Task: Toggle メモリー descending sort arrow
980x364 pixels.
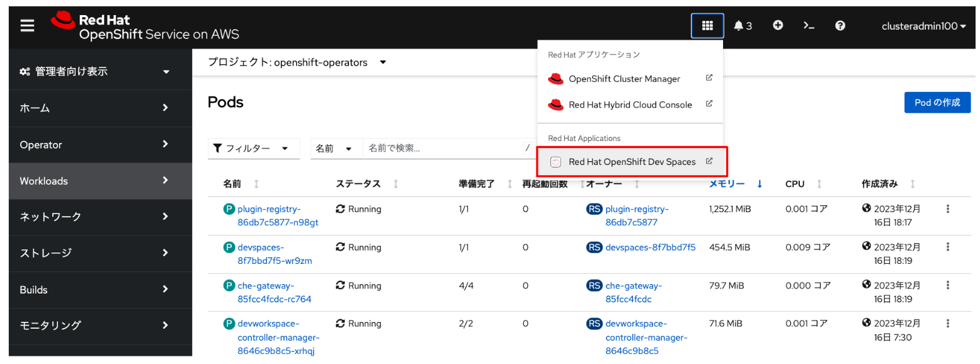Action: 760,184
